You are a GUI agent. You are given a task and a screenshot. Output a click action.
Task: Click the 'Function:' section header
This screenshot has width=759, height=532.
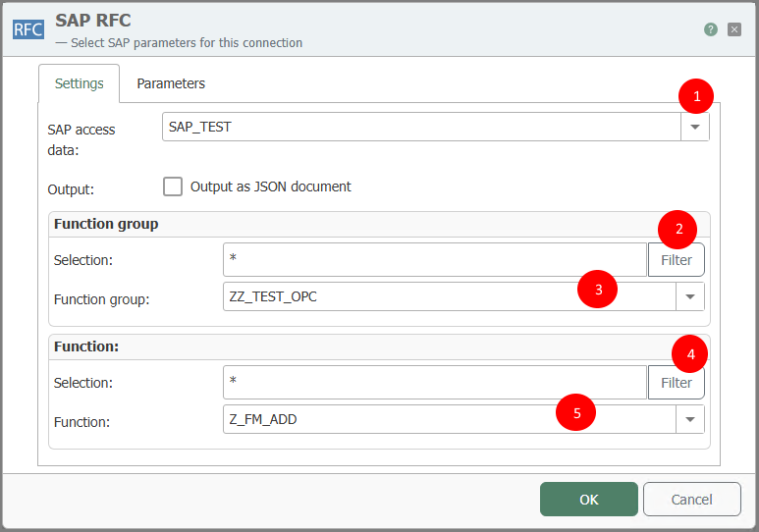(x=86, y=346)
